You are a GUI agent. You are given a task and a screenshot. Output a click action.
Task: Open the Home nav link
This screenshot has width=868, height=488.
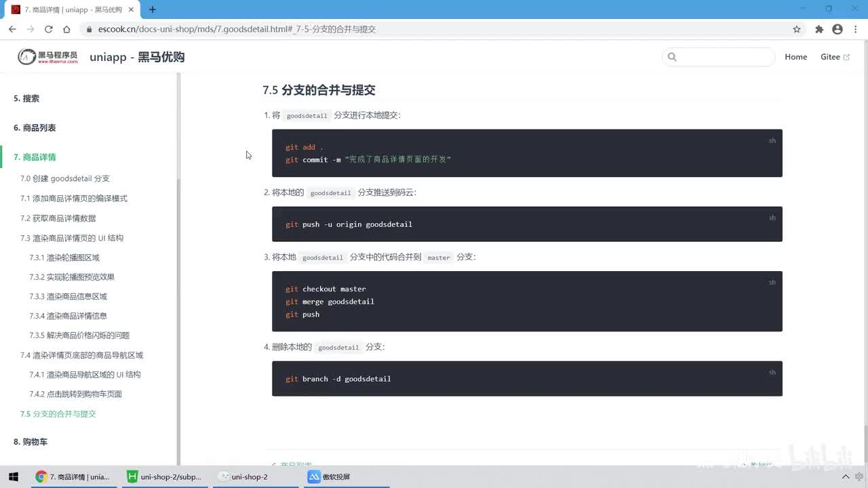click(x=795, y=57)
